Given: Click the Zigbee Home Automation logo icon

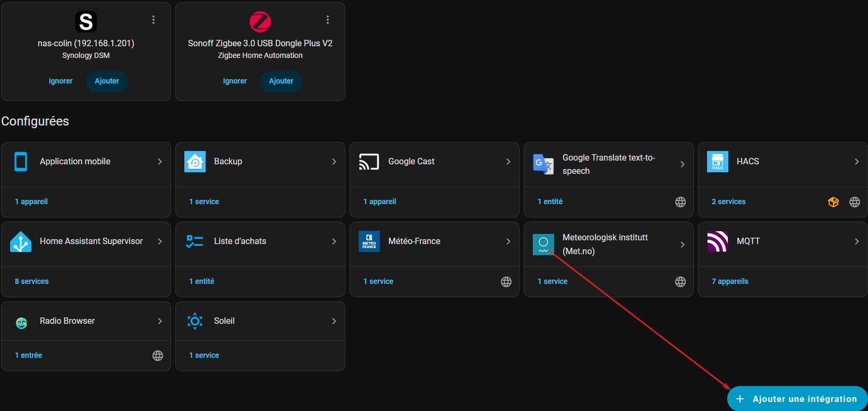Looking at the screenshot, I should [260, 22].
